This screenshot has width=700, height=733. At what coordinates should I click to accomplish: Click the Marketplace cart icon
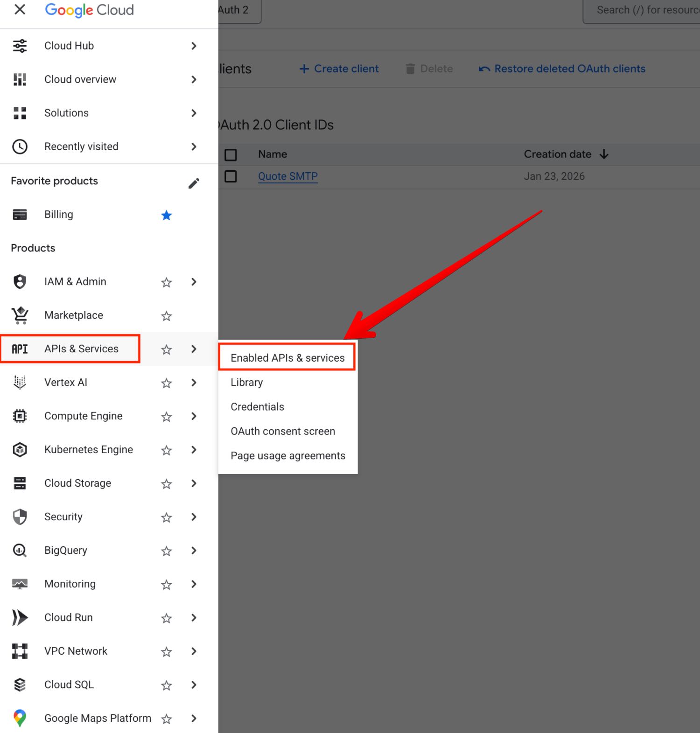tap(20, 315)
